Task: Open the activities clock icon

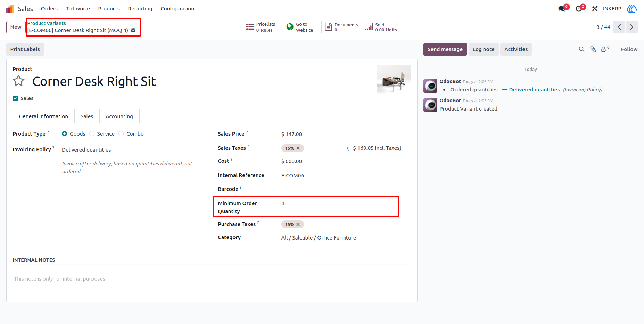Action: (578, 9)
